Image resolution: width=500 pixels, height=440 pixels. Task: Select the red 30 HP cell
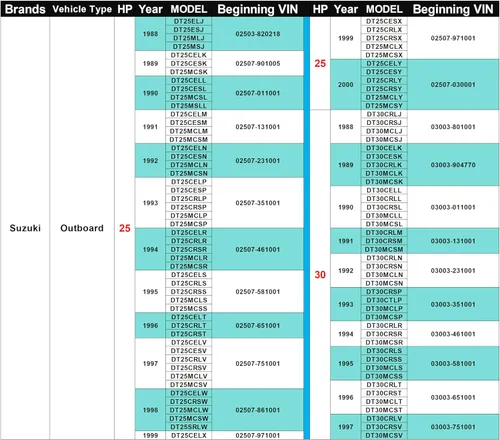pyautogui.click(x=320, y=275)
